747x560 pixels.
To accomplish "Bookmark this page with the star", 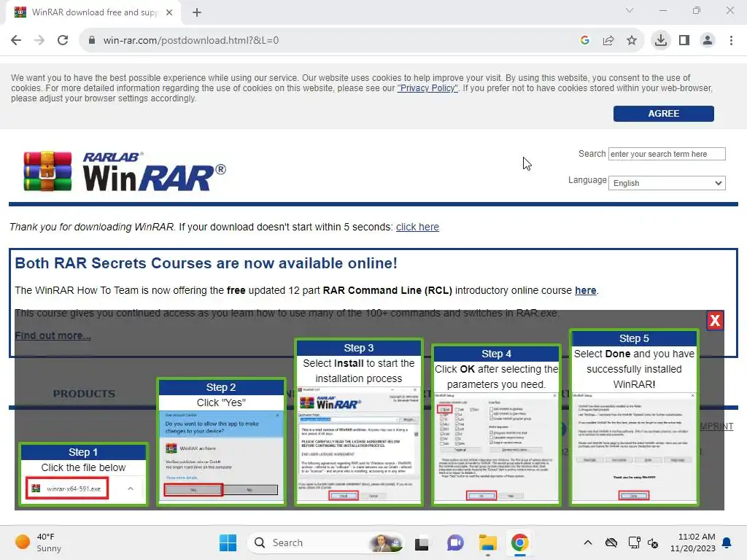I will 632,41.
